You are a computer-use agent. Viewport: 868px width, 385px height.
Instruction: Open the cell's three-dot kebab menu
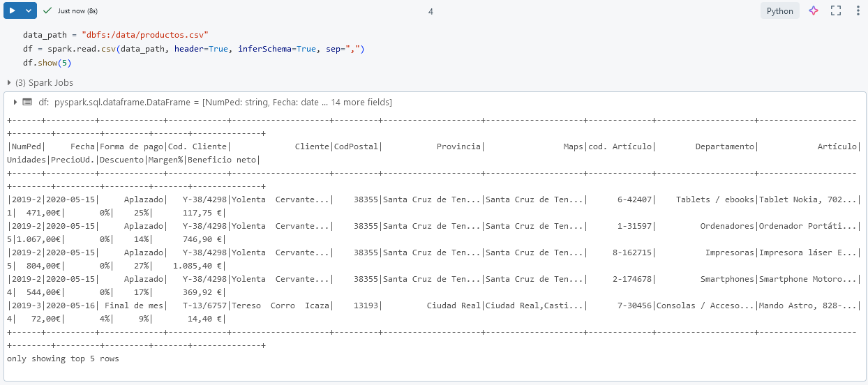tap(858, 11)
